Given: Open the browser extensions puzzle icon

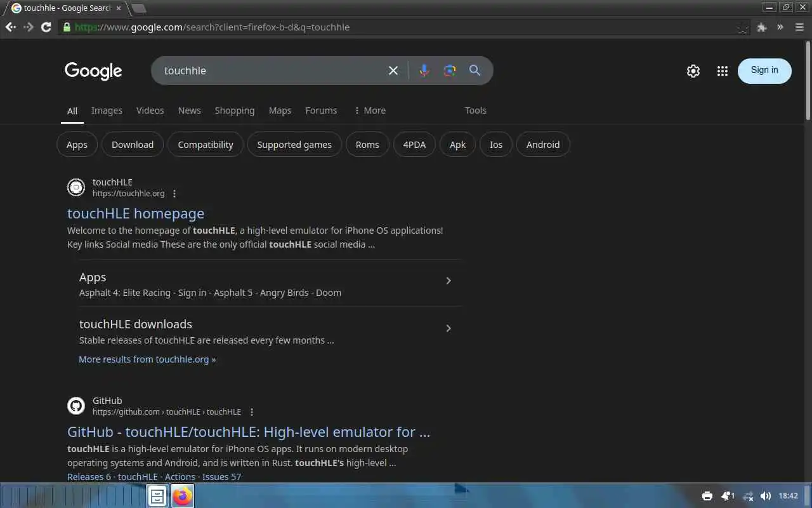Looking at the screenshot, I should point(762,27).
